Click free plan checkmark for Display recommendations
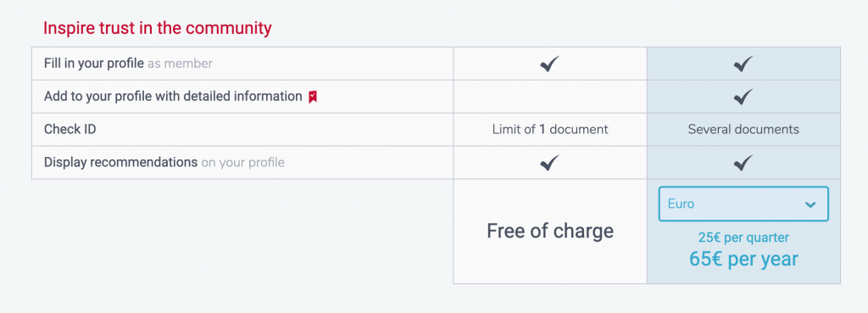Image resolution: width=868 pixels, height=313 pixels. (x=549, y=162)
